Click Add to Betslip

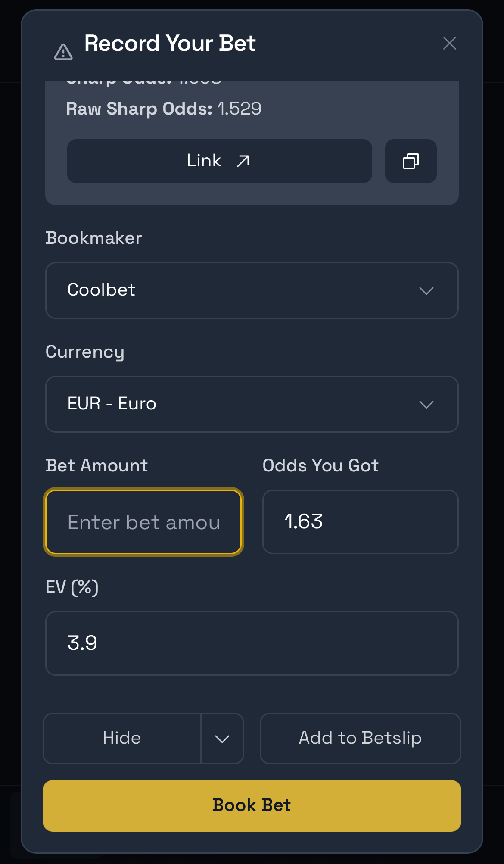coord(360,738)
